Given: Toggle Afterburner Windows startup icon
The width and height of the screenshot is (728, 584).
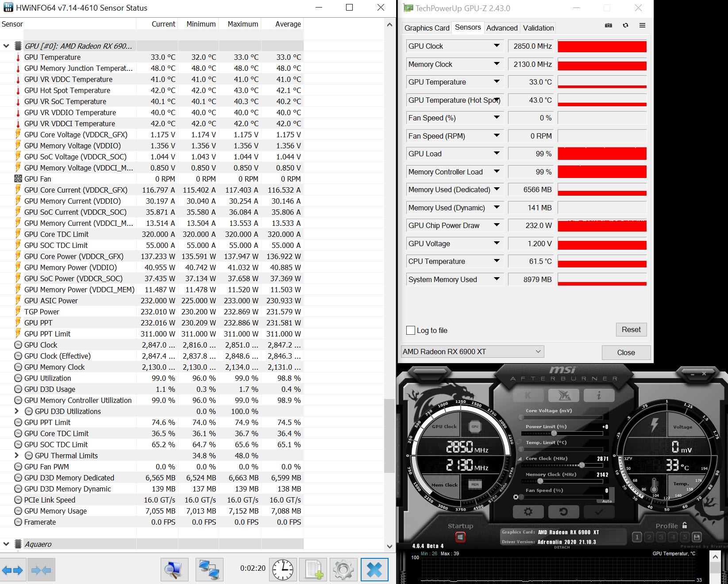Looking at the screenshot, I should tap(460, 537).
